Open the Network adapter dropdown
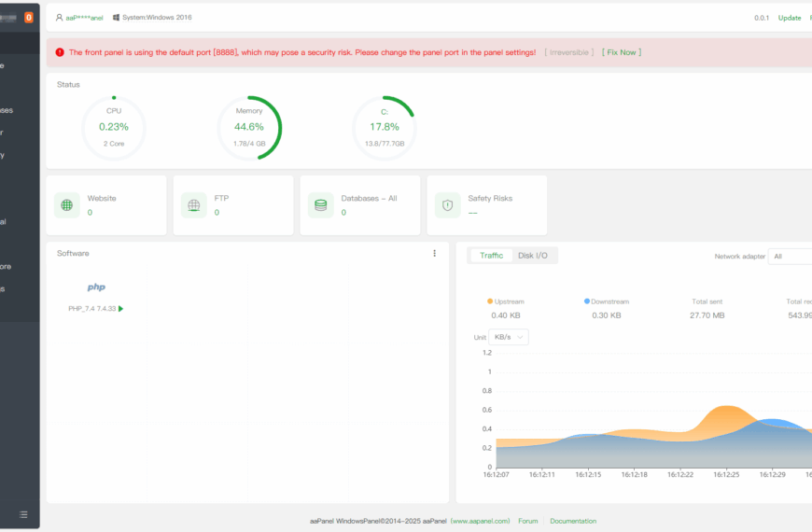The image size is (812, 532). click(x=789, y=256)
